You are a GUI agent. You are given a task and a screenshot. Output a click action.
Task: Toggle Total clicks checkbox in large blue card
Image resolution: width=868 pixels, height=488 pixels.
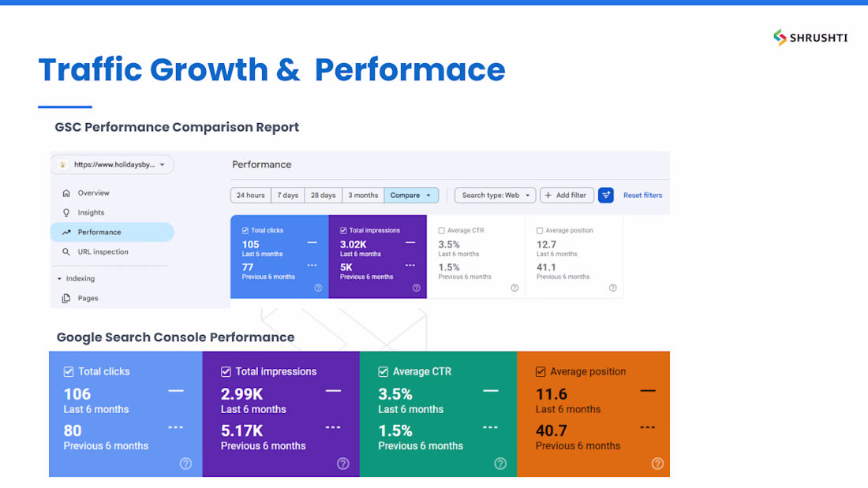[69, 372]
